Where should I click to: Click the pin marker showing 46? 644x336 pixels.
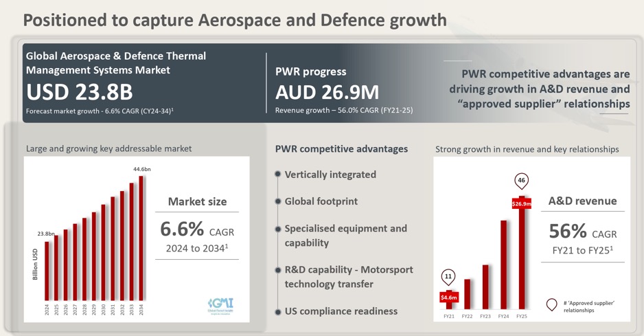(520, 182)
